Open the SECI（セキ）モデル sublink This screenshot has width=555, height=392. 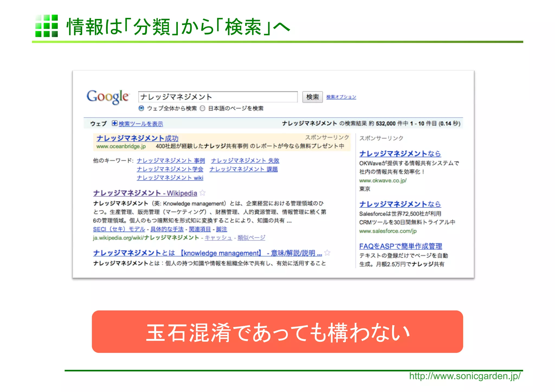pyautogui.click(x=119, y=229)
